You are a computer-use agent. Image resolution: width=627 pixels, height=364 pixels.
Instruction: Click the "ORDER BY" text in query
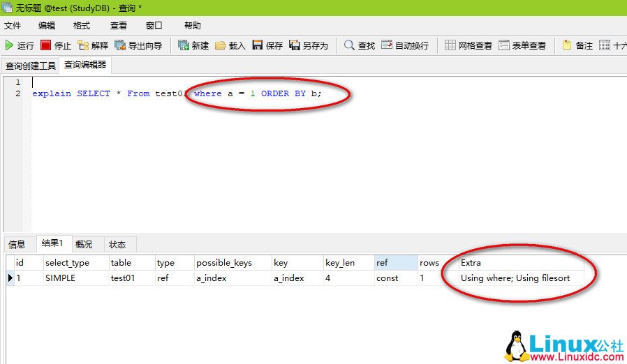pos(283,93)
